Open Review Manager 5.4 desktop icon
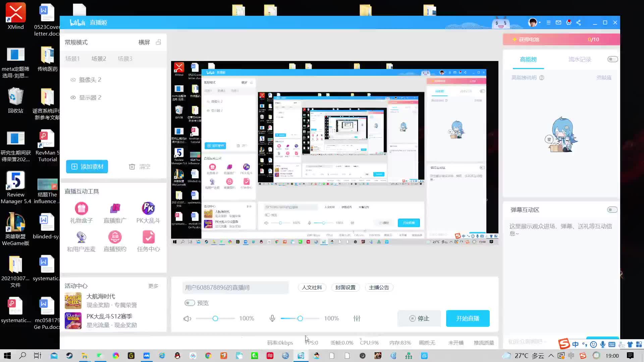Image resolution: width=644 pixels, height=362 pixels. click(16, 187)
